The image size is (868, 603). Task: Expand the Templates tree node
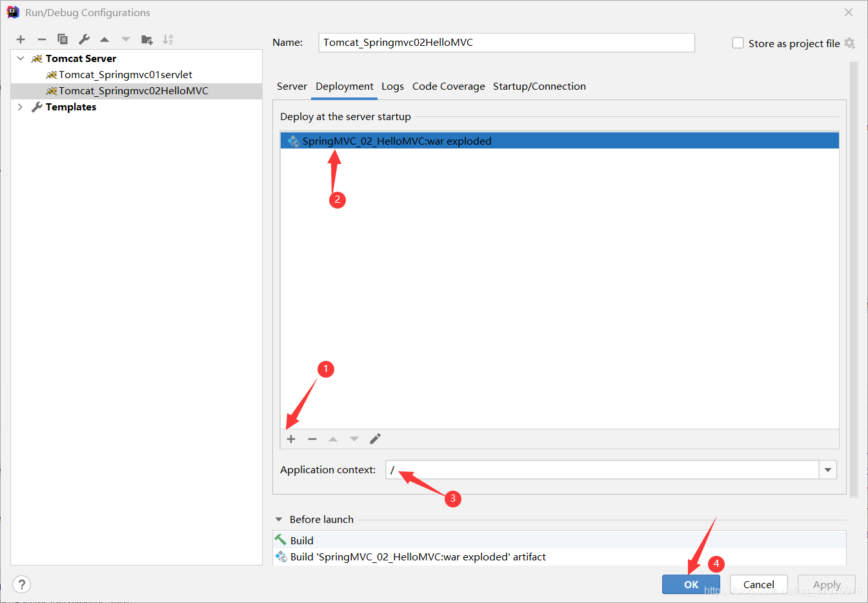(x=21, y=107)
